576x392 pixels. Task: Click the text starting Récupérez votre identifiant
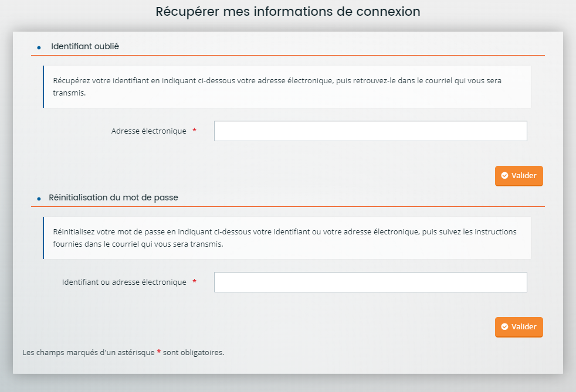[277, 87]
